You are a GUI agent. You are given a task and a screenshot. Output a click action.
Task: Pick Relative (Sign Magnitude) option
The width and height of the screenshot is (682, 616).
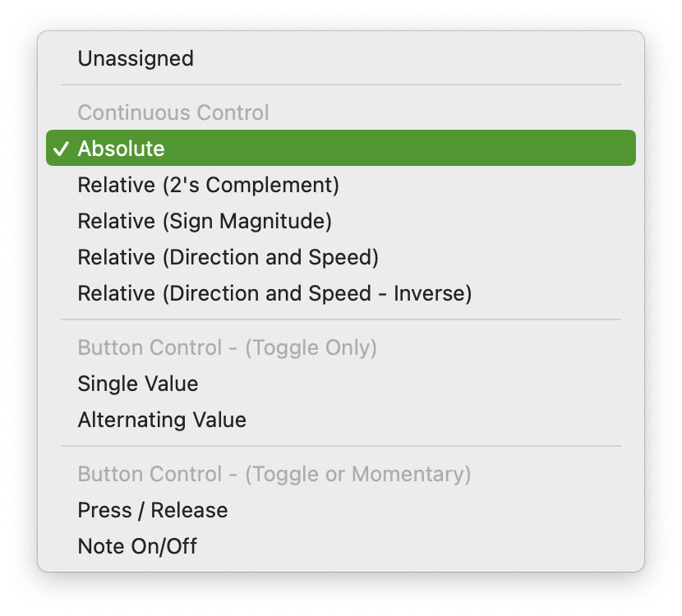click(x=340, y=221)
